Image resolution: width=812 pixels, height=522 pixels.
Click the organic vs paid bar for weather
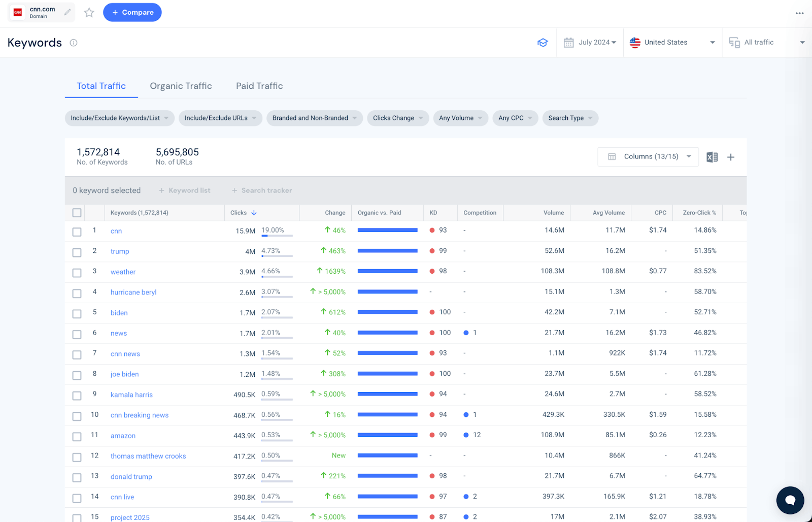(388, 271)
